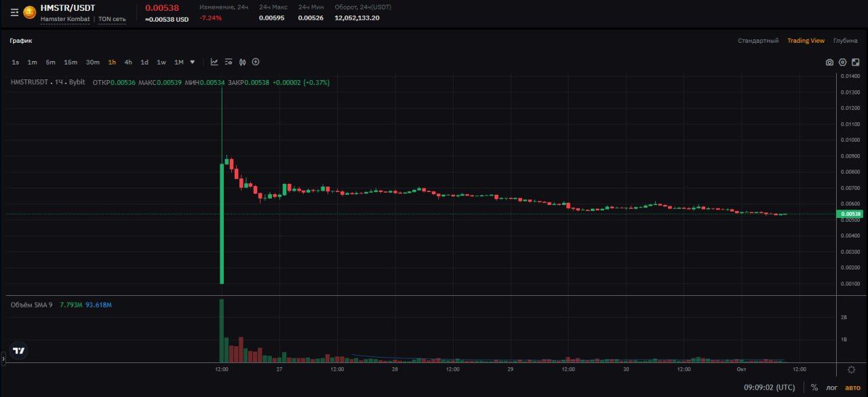
Task: Click the tall green launch candle
Action: click(222, 224)
